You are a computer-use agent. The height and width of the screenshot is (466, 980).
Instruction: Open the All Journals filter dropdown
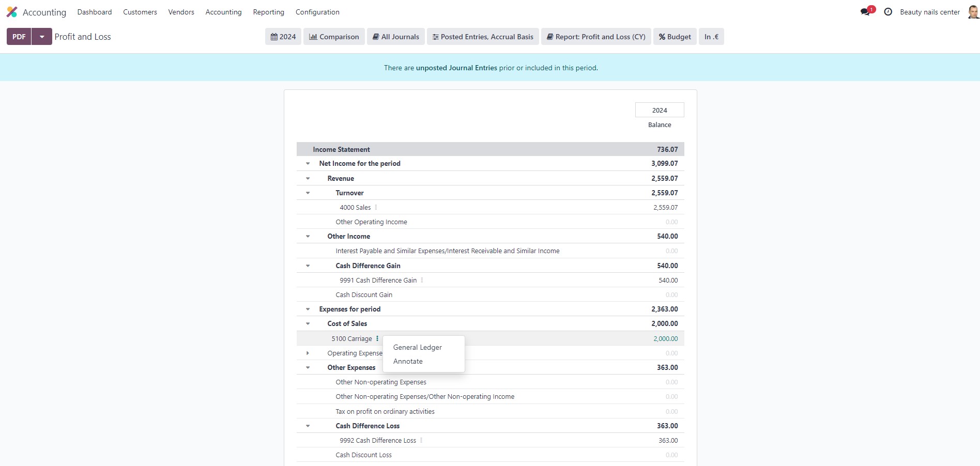point(396,37)
